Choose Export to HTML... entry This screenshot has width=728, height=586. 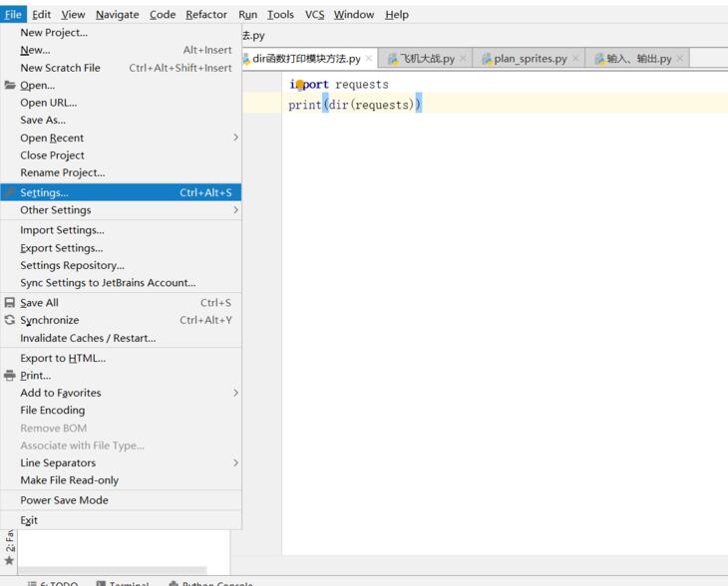121,358
